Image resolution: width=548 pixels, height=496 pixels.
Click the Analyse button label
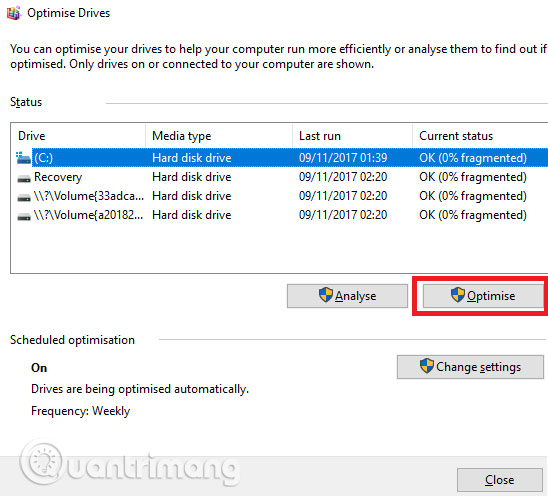355,296
